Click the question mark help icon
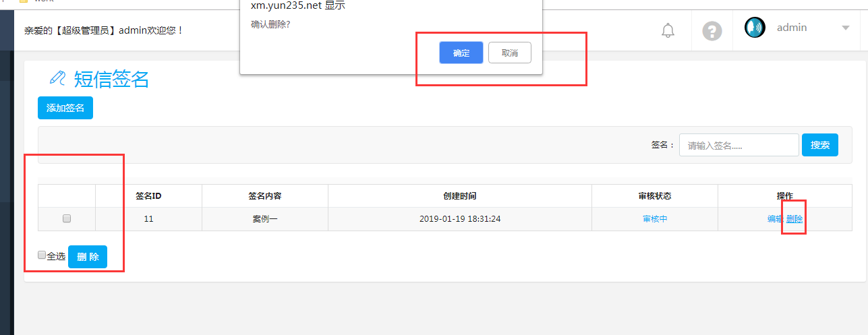The image size is (868, 335). (712, 31)
